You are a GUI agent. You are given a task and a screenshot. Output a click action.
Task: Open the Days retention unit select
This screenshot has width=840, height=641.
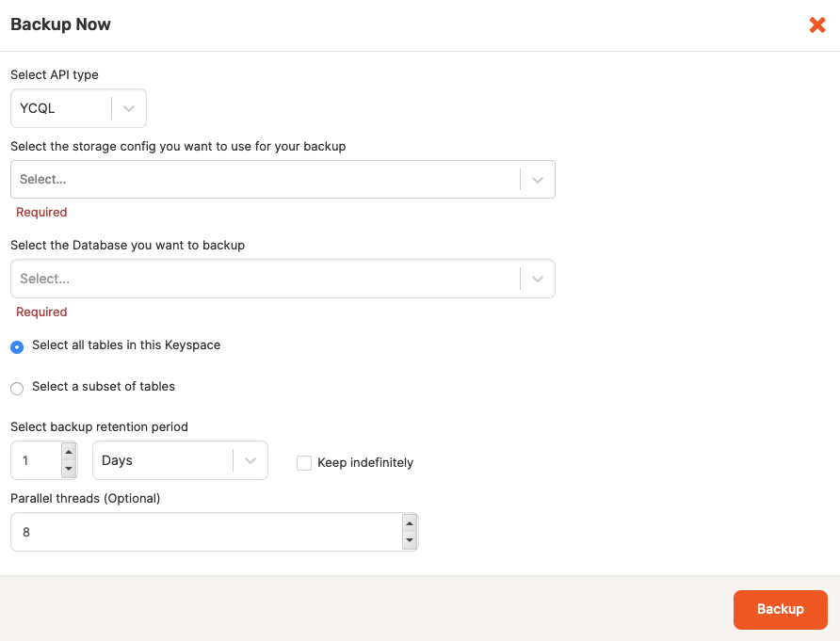(x=162, y=461)
